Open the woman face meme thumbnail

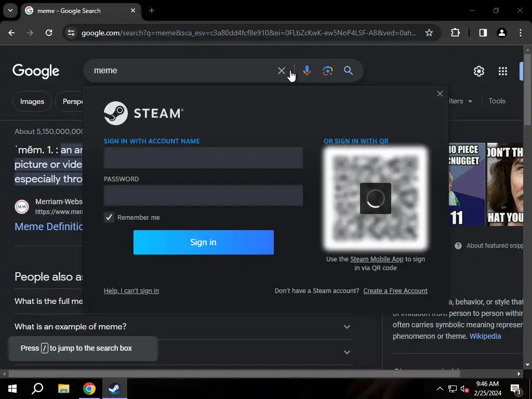pos(505,184)
